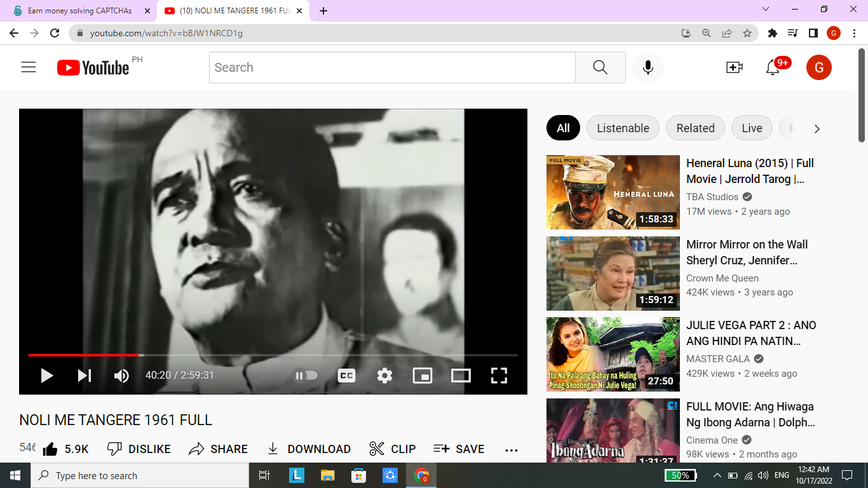Viewport: 868px width, 488px height.
Task: Save video to a playlist
Action: 458,449
